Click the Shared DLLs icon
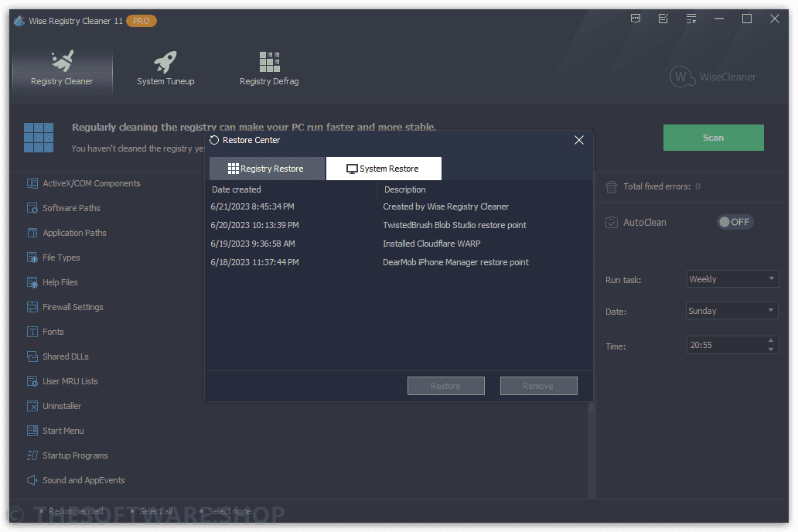This screenshot has width=798, height=532. (32, 356)
